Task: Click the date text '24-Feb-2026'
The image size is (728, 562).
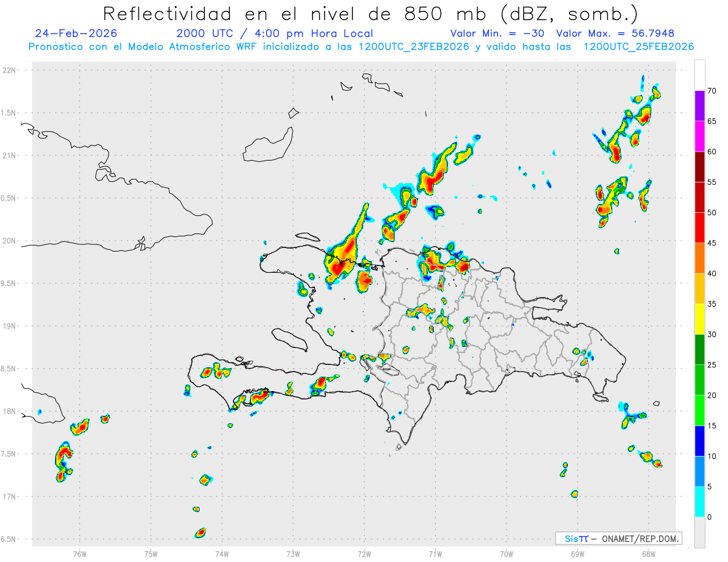Action: tap(76, 33)
